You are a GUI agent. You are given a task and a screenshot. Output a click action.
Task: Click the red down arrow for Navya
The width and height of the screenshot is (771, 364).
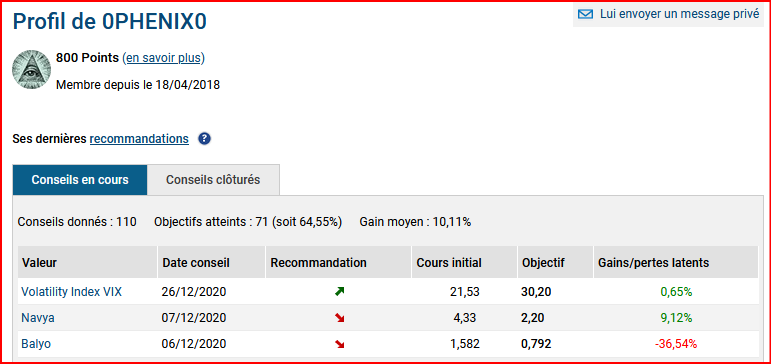pos(339,318)
